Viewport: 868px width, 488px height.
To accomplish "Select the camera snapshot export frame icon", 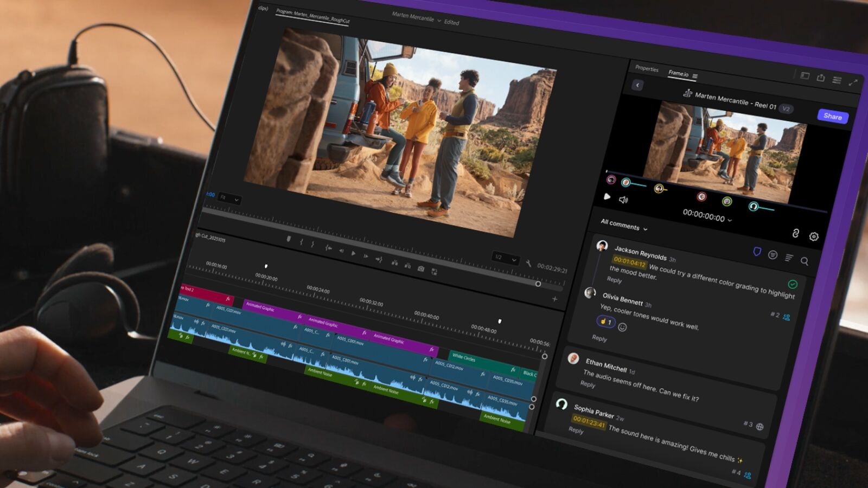I will (x=422, y=268).
